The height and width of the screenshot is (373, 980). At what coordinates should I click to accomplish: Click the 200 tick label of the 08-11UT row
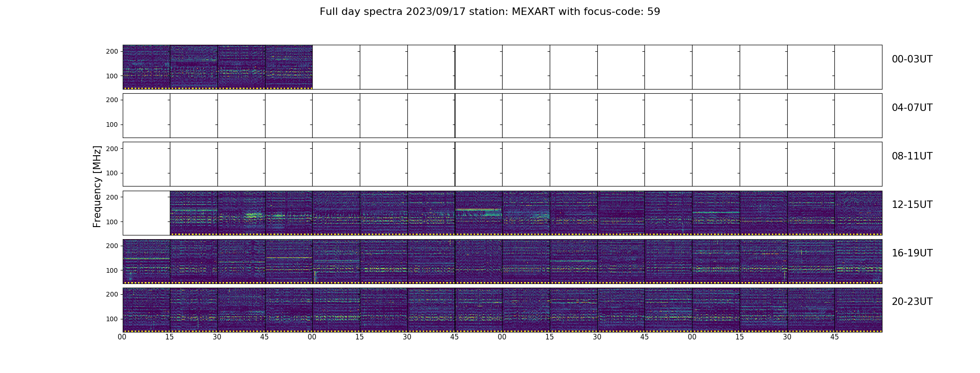pos(112,148)
